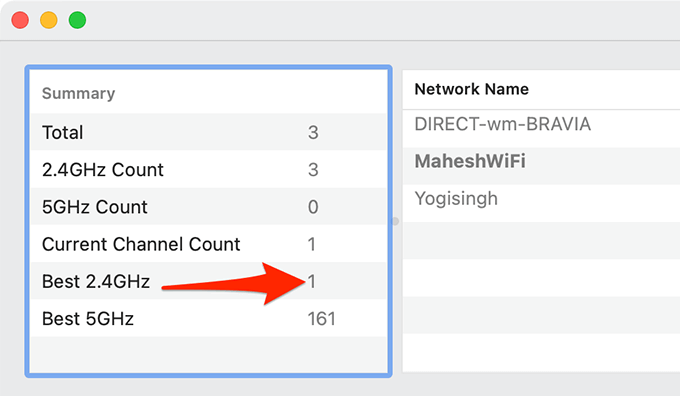Select the Best 2.4GHz row

pos(209,281)
